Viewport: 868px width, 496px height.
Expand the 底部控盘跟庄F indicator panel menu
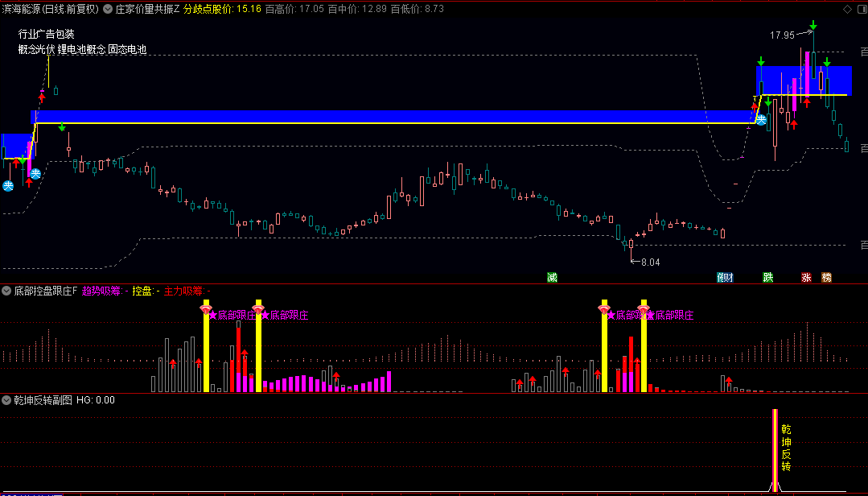click(6, 291)
